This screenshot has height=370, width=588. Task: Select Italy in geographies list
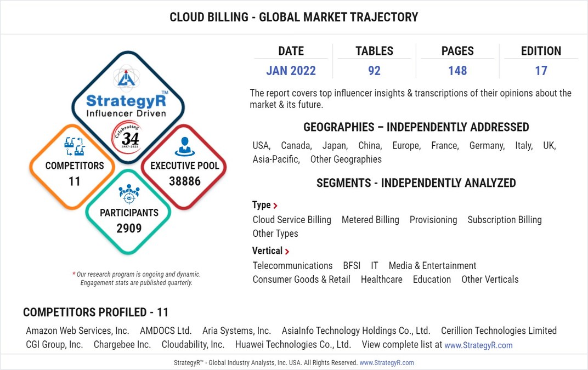524,145
